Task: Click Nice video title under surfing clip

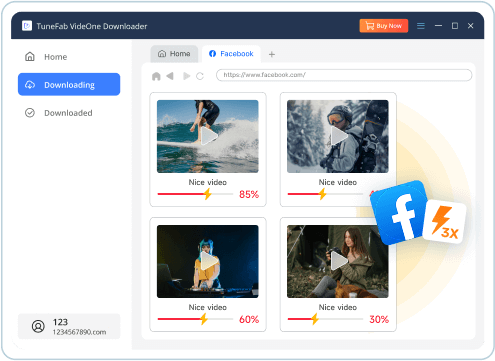Action: (x=208, y=182)
